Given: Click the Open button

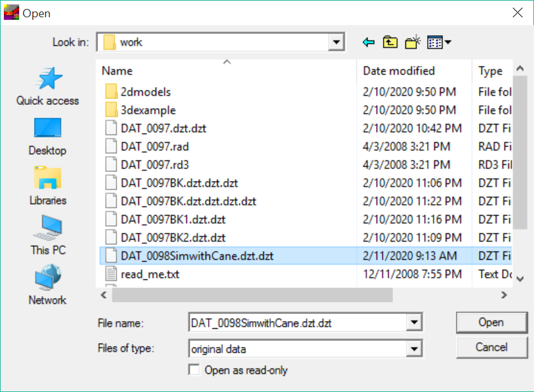Looking at the screenshot, I should tap(491, 322).
